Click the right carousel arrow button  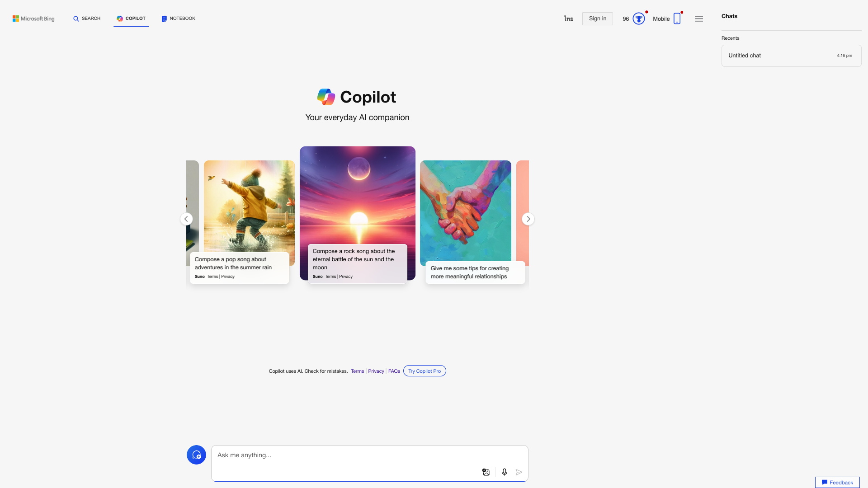(528, 219)
